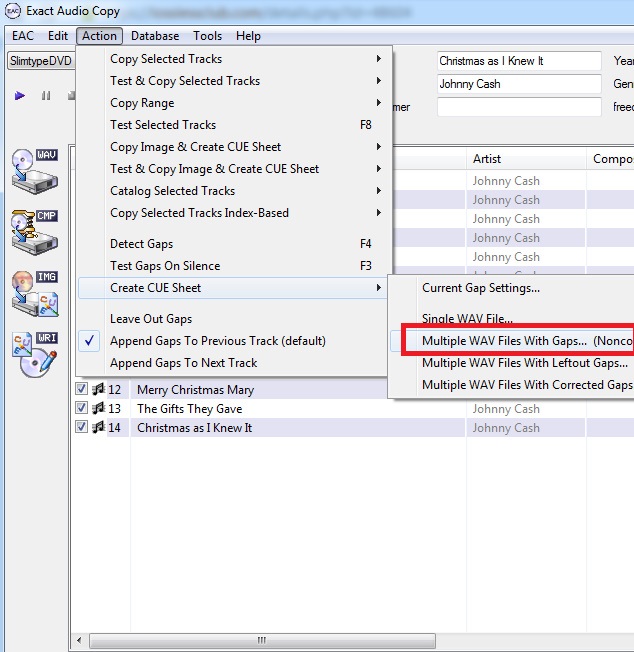Expand Test & Copy Image & Create CUE Sheet

[x=233, y=169]
